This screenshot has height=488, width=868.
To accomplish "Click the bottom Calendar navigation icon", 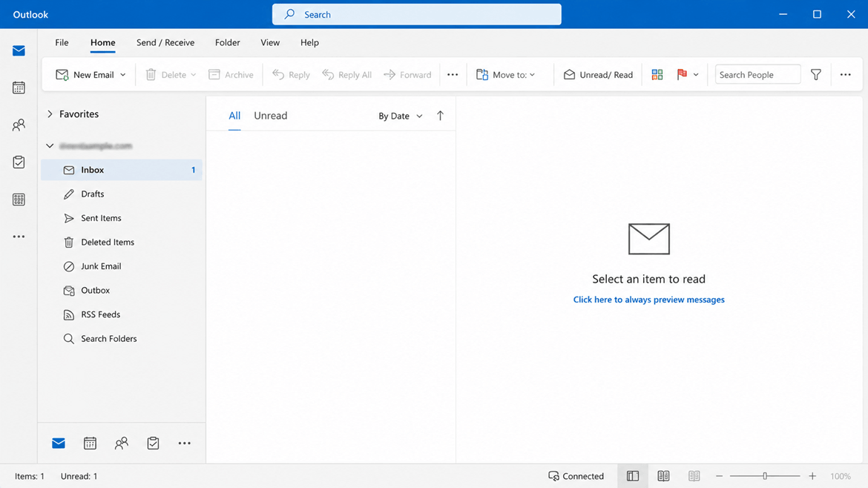I will [91, 444].
